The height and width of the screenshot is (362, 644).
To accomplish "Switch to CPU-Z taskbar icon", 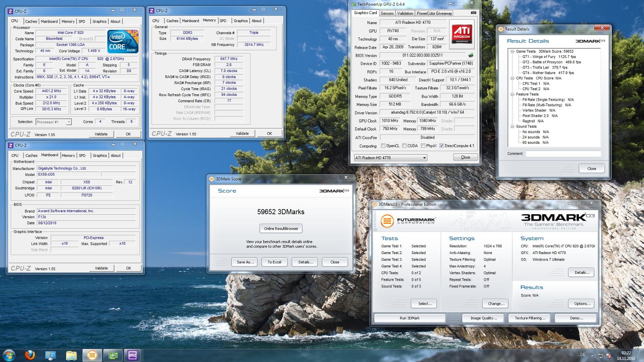I will pos(132,355).
